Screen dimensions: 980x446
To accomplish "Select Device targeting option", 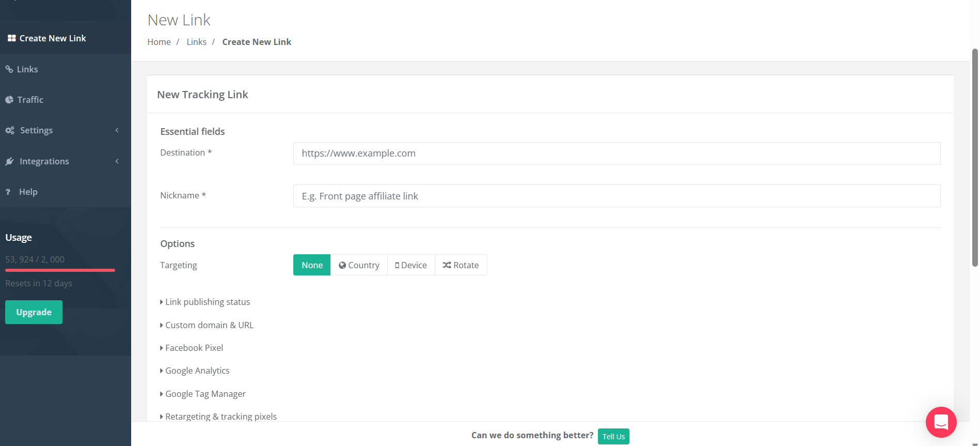I will [x=411, y=265].
